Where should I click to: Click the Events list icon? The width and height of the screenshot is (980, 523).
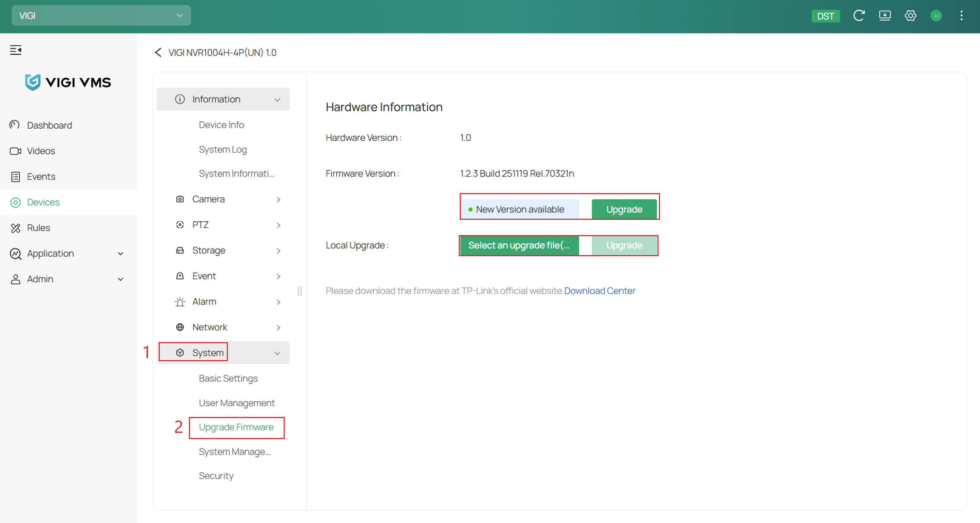click(x=16, y=177)
